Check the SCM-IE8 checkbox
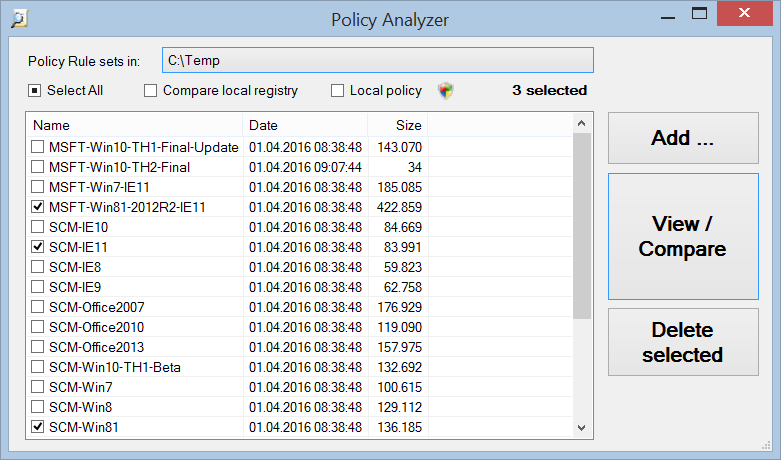 (37, 267)
